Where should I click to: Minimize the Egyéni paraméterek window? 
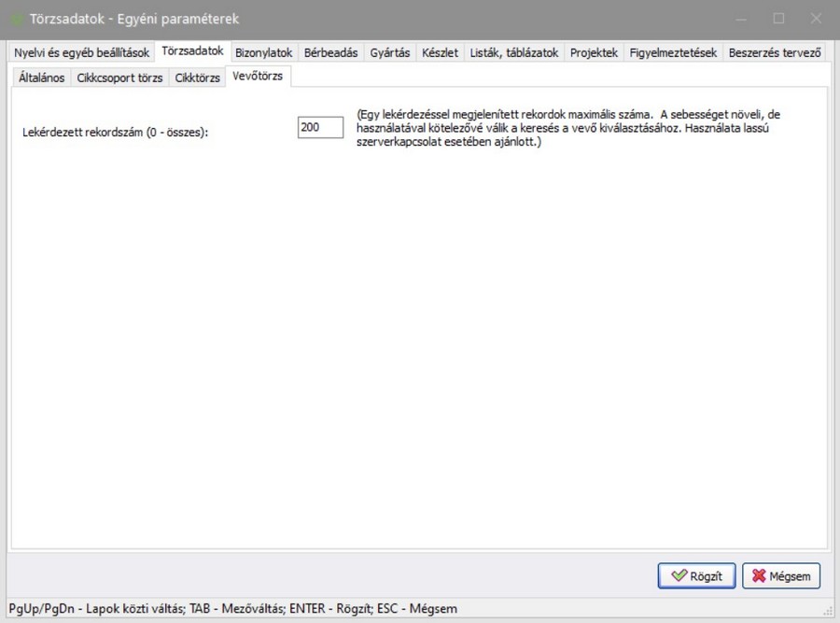click(741, 18)
